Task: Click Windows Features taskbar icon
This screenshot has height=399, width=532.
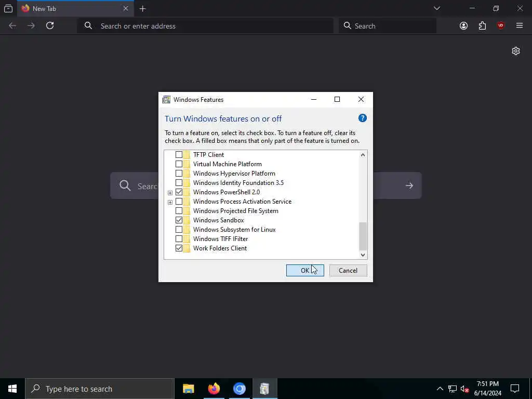Action: coord(264,389)
